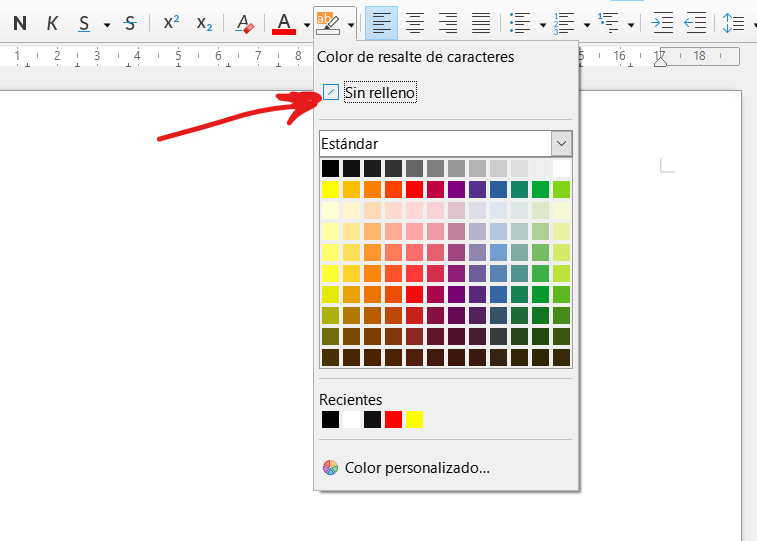Apply subscript formatting
This screenshot has width=757, height=541.
pos(204,22)
